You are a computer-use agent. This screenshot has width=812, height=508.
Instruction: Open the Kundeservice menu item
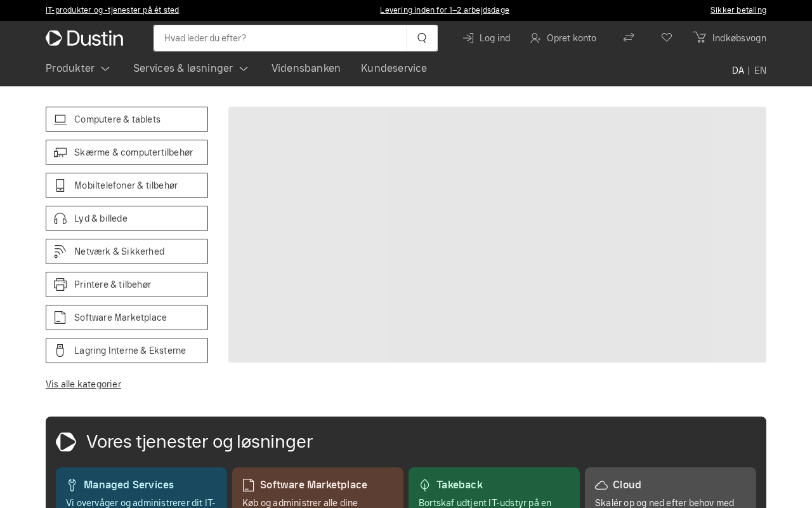[x=394, y=68]
